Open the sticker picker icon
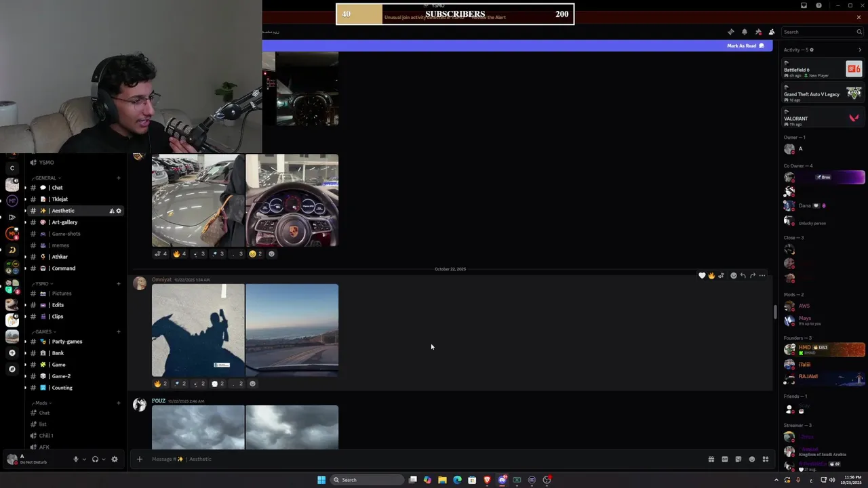Screen dimensions: 868x488 (738, 459)
